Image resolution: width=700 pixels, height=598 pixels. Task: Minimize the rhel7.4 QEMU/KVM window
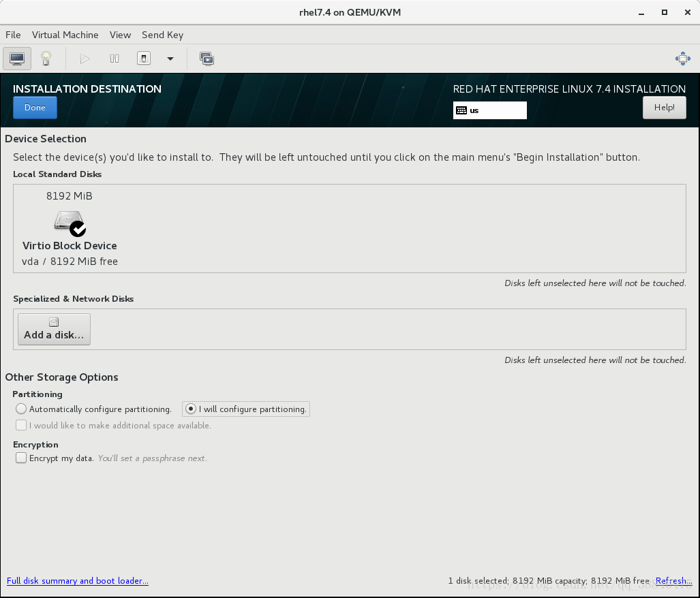pyautogui.click(x=641, y=12)
